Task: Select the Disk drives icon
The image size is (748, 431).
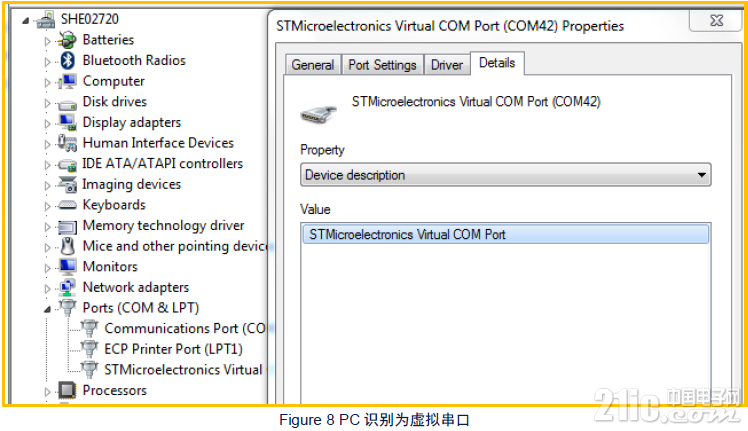Action: [x=67, y=105]
